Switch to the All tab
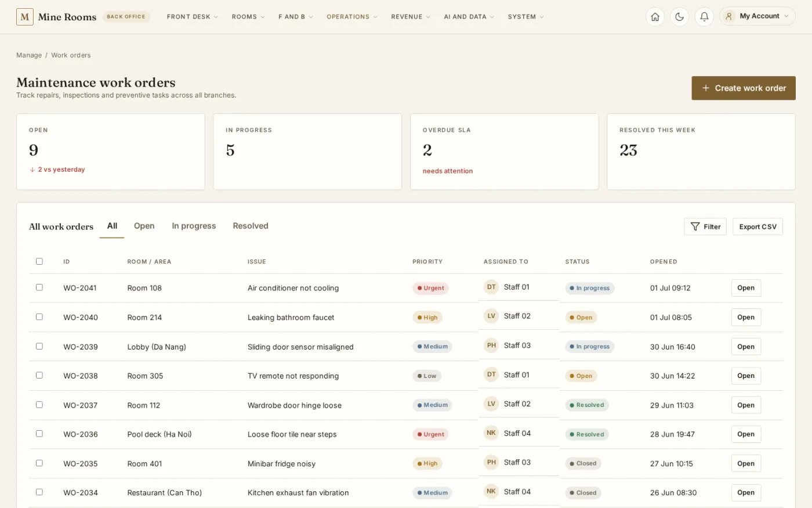This screenshot has height=508, width=812. click(x=112, y=226)
